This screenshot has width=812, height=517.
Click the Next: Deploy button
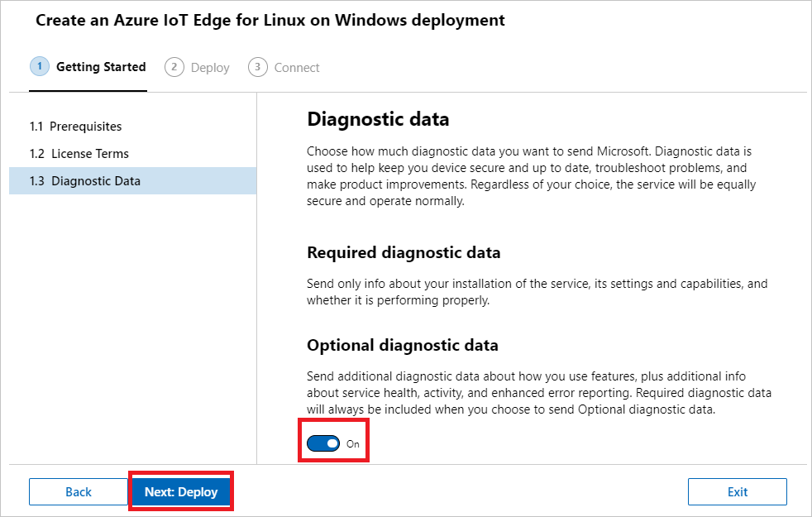(x=181, y=492)
